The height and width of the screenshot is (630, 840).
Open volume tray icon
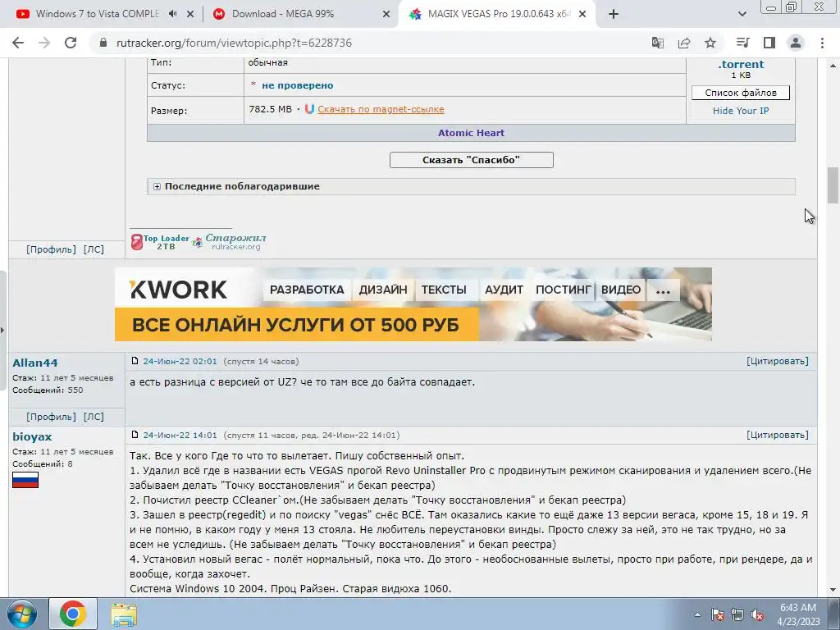757,614
